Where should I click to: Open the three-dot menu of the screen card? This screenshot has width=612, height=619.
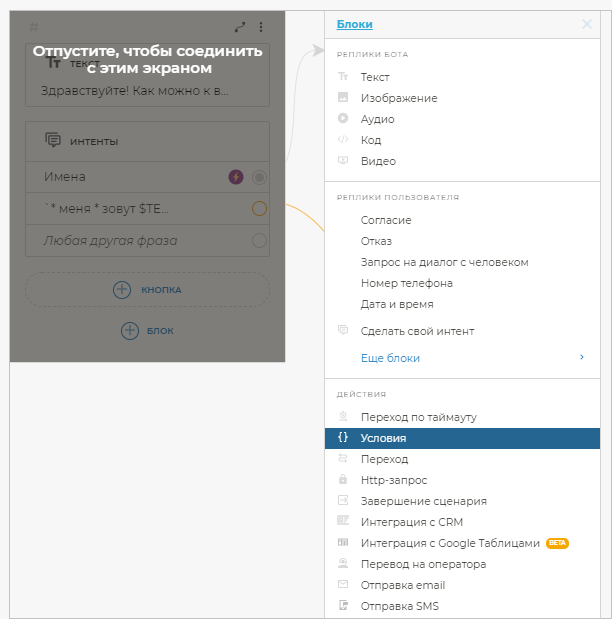point(262,27)
